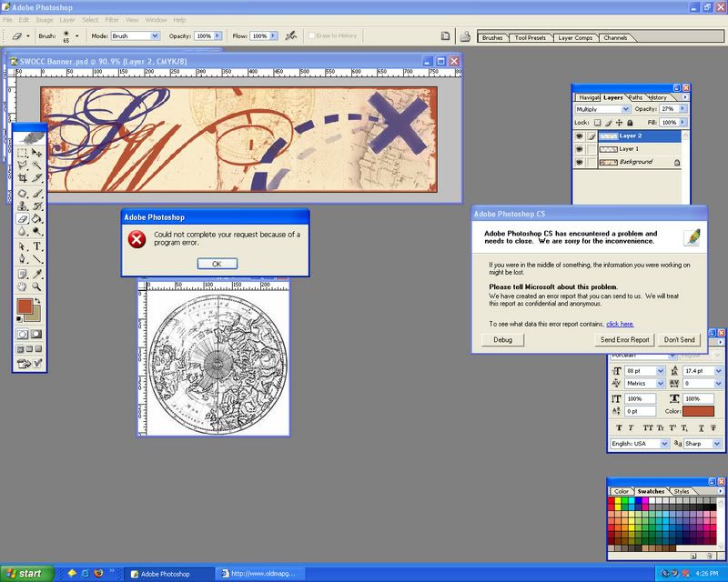Image resolution: width=728 pixels, height=582 pixels.
Task: Select the Eyedropper tool
Action: pos(36,274)
